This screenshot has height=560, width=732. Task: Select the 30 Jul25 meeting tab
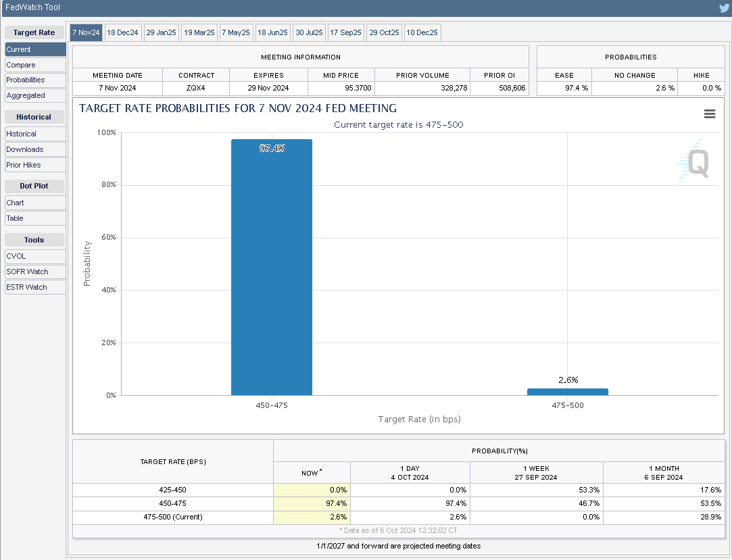pos(309,32)
